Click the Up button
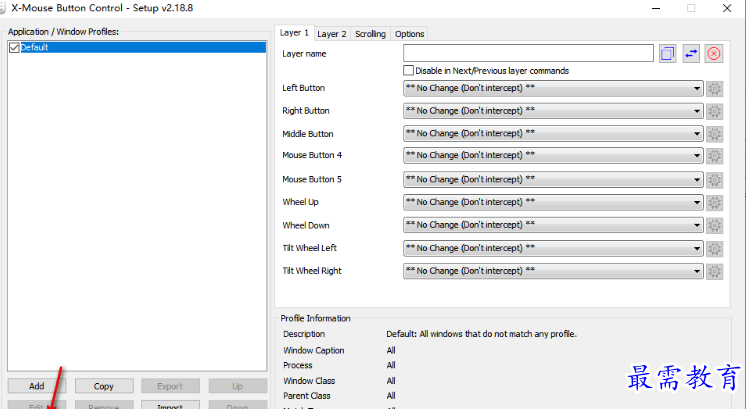This screenshot has width=749, height=409. click(x=237, y=386)
